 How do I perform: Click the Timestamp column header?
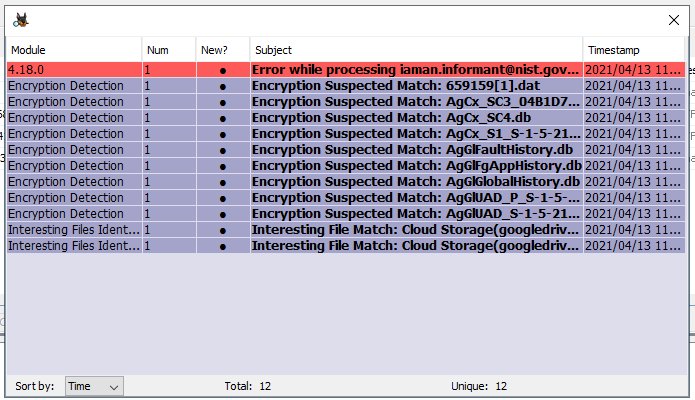(634, 50)
